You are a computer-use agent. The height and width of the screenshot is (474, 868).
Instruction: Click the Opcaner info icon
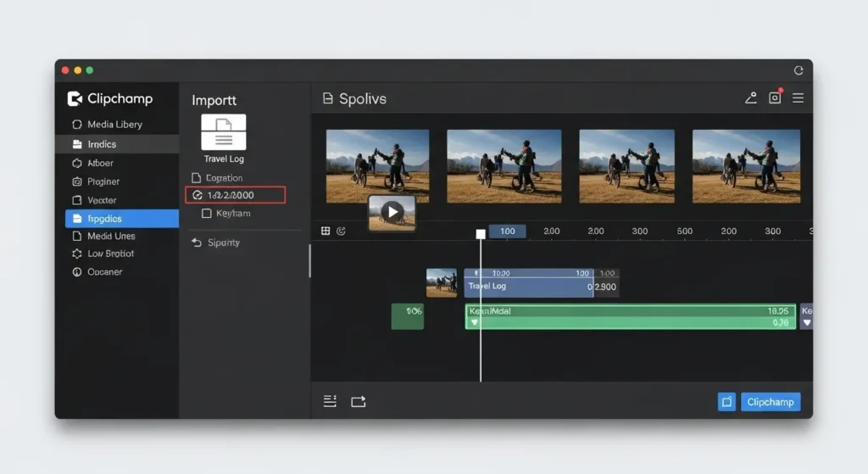[x=77, y=272]
